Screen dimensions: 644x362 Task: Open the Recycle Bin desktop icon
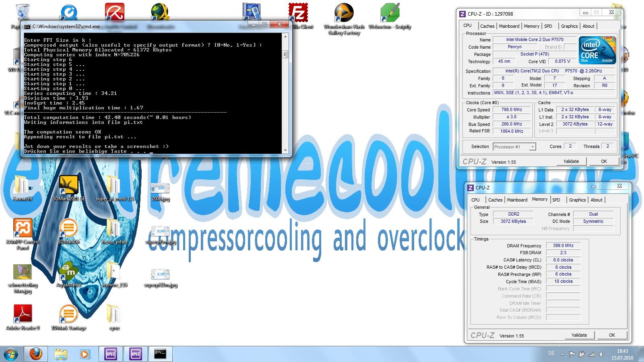point(23,16)
